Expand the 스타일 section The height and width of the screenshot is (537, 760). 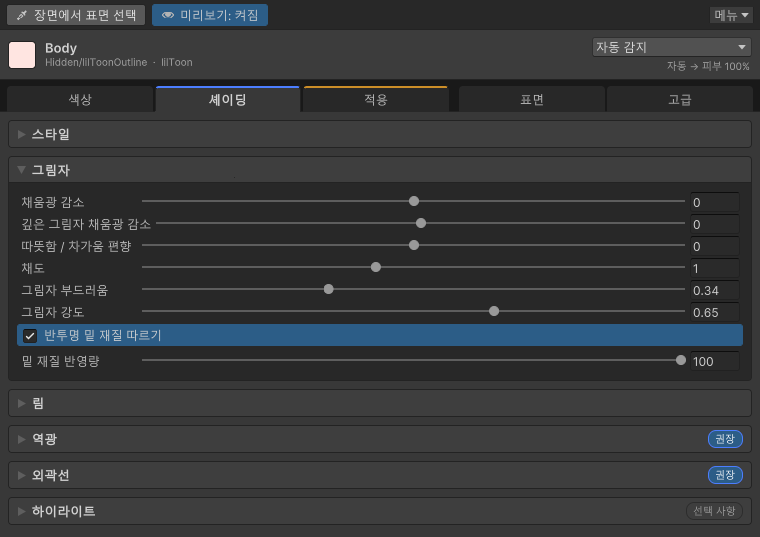point(380,134)
